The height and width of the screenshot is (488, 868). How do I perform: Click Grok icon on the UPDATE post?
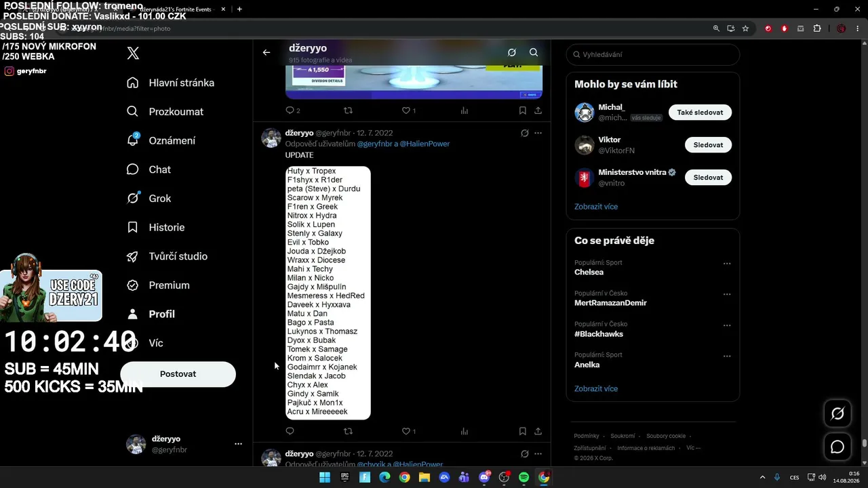pyautogui.click(x=524, y=133)
